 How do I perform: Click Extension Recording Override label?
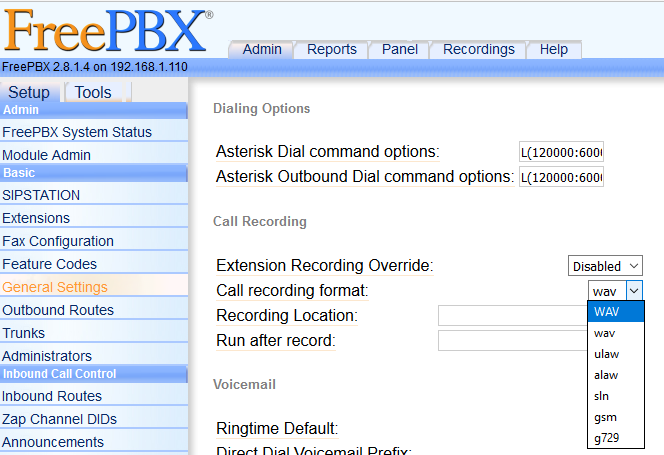[x=325, y=266]
